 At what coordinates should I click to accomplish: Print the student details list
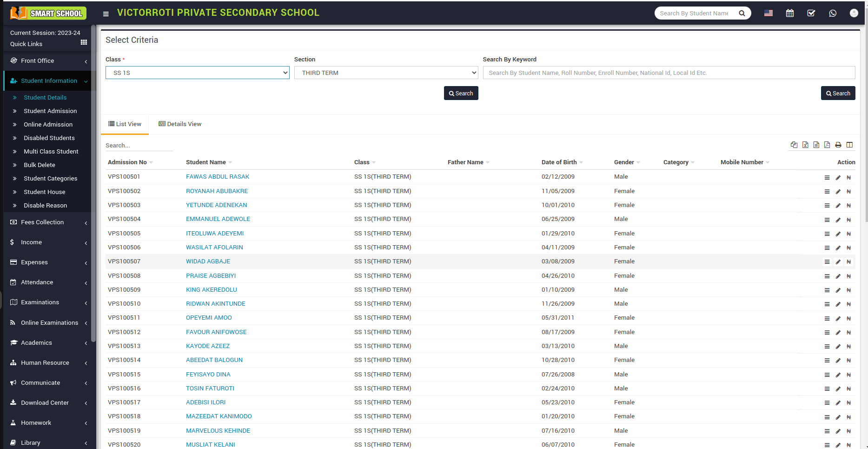point(838,145)
